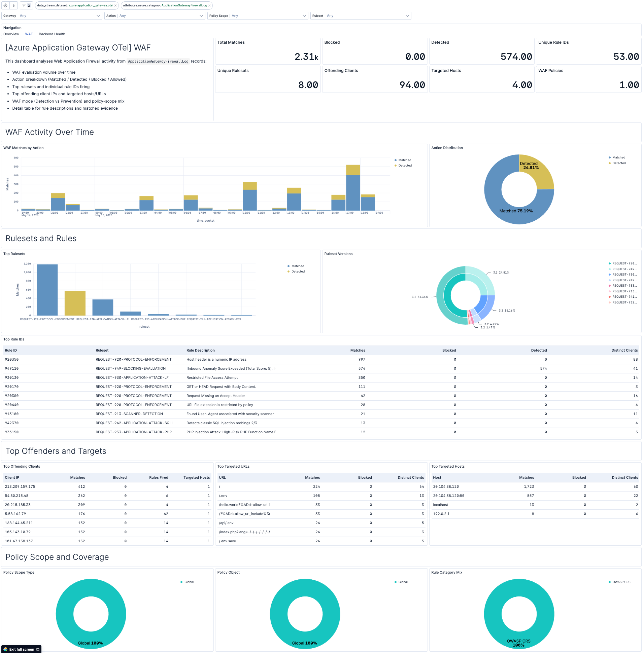Select client IP 5.58.162.79

tap(15, 514)
